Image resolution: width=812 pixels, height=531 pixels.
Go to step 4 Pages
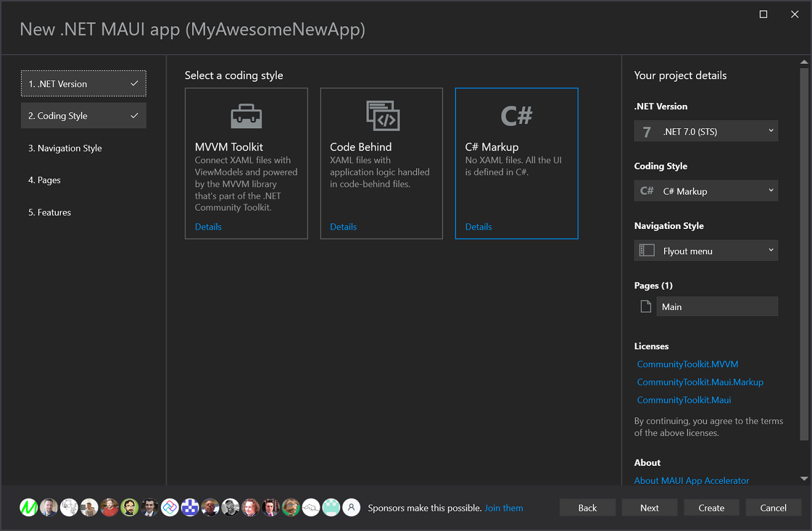83,180
